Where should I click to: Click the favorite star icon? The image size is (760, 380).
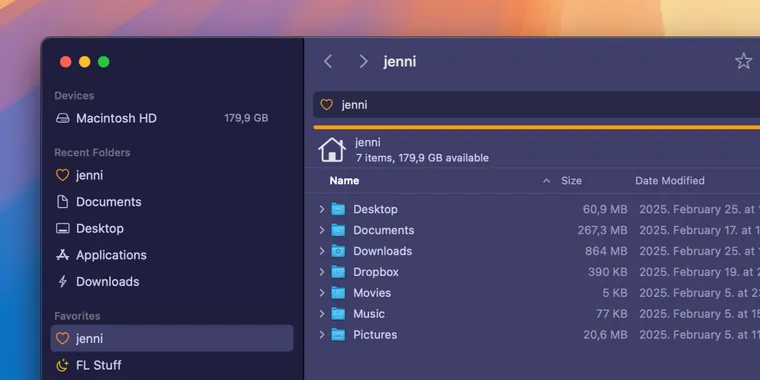[743, 61]
